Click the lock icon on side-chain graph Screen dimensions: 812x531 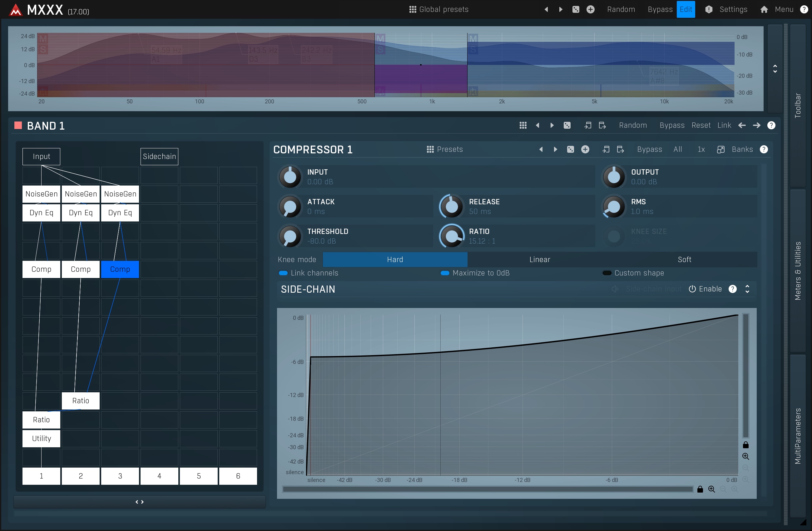(x=745, y=445)
